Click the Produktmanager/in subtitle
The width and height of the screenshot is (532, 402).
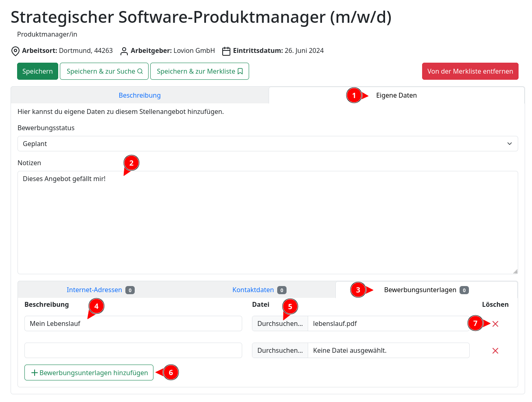[47, 34]
